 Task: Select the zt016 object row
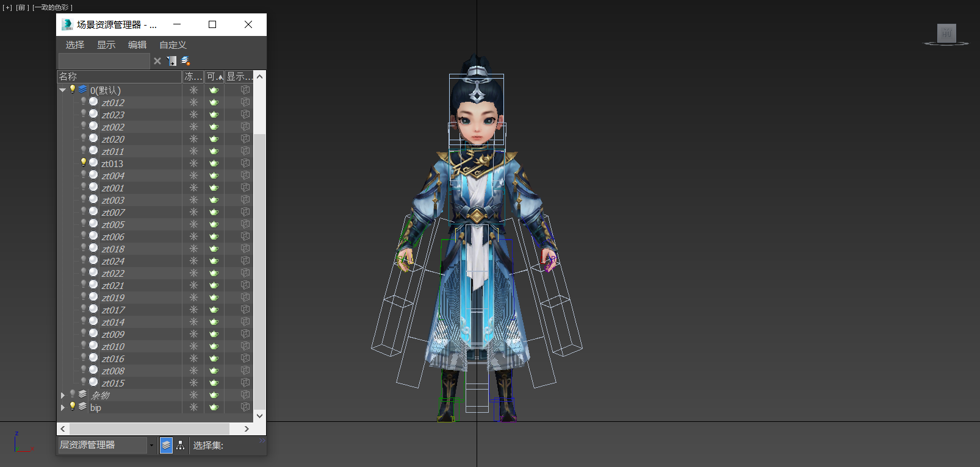(156, 358)
